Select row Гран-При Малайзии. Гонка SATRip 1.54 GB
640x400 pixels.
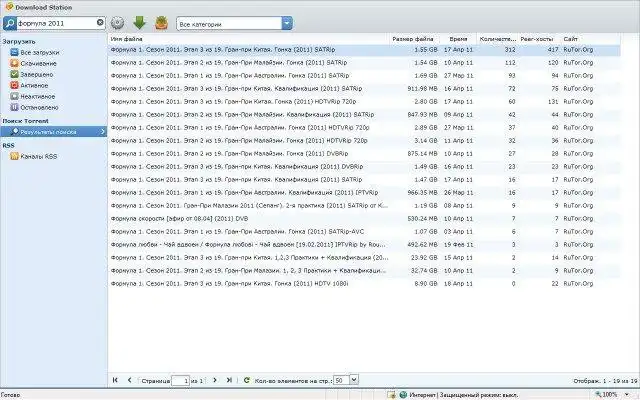[364, 63]
